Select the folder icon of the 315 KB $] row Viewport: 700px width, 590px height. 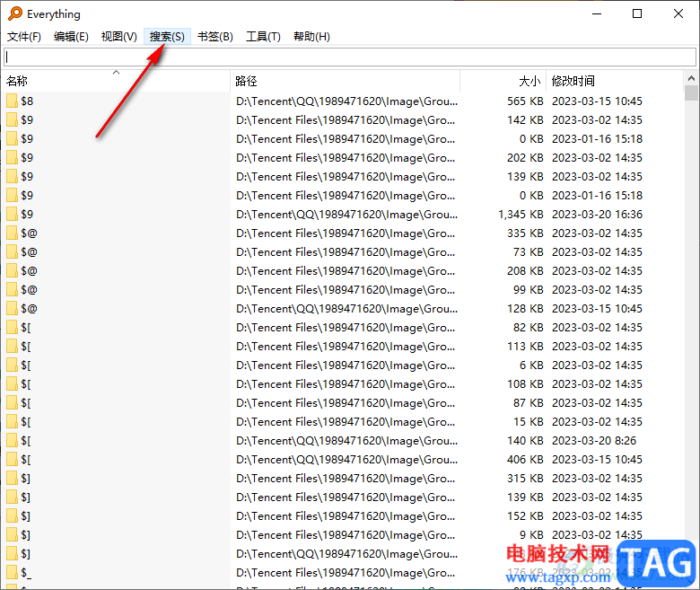click(12, 479)
